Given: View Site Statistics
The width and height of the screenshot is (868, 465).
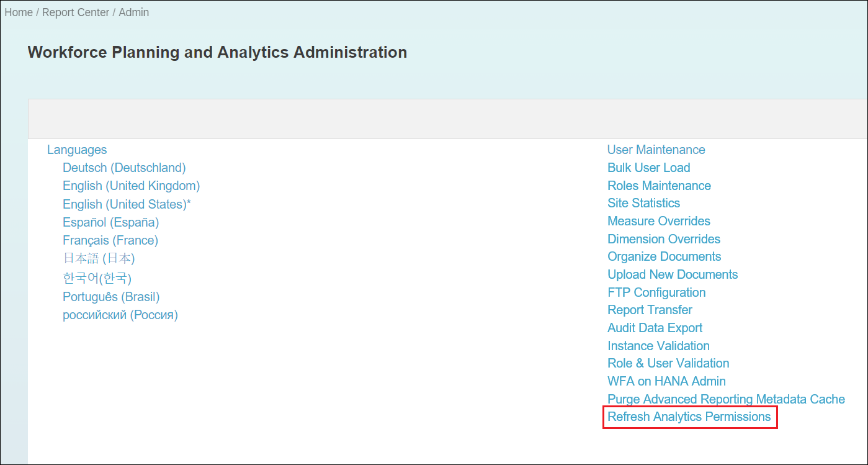Looking at the screenshot, I should (644, 203).
